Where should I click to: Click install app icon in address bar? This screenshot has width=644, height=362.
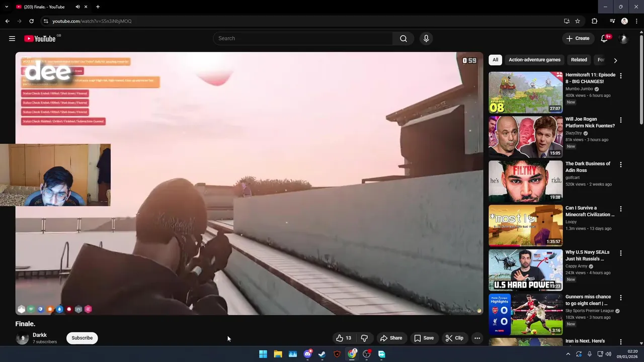pos(567,21)
